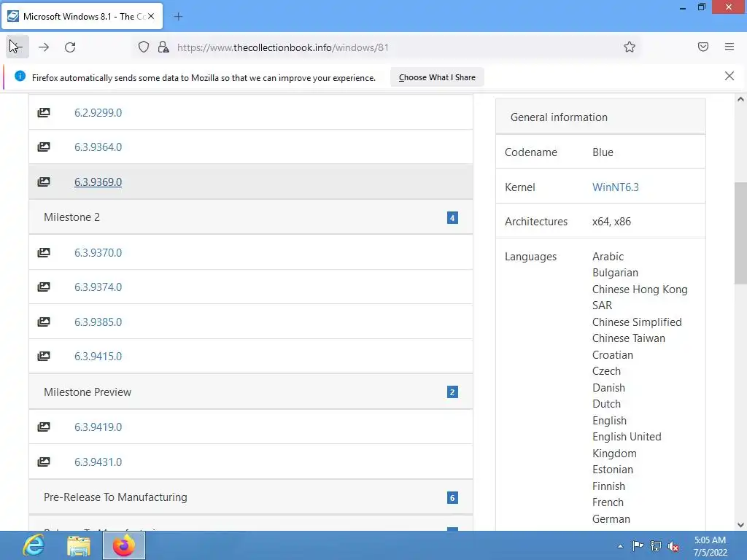Screen dimensions: 747x560
Task: Click the image icon beside 6.2.9299.0
Action: (44, 112)
